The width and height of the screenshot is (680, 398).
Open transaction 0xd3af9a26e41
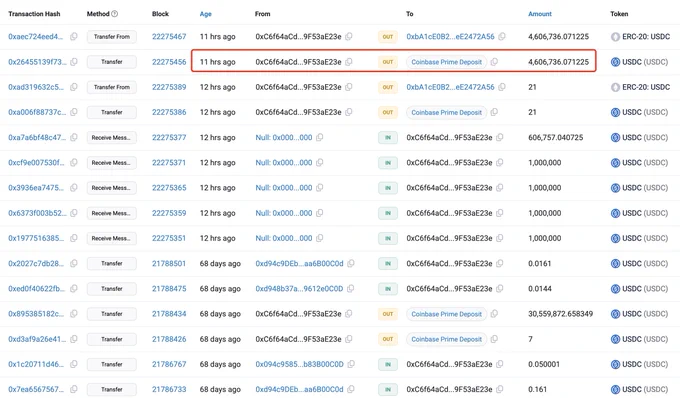point(37,339)
